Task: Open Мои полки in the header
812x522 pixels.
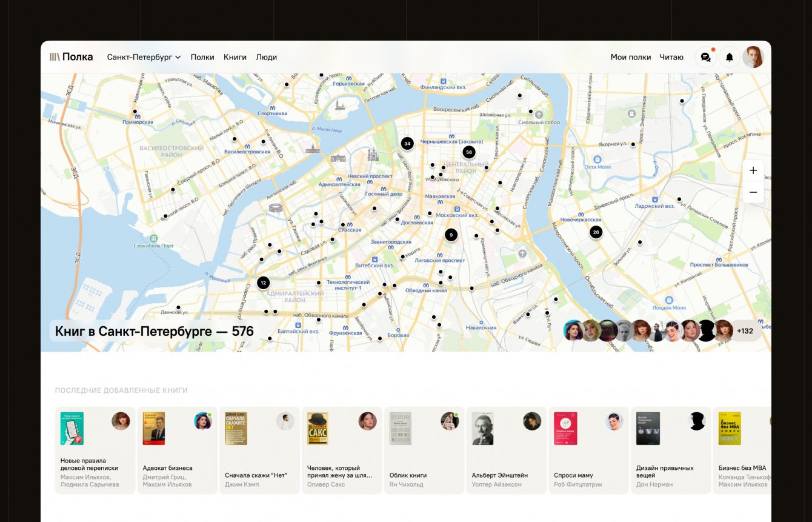Action: [x=631, y=57]
